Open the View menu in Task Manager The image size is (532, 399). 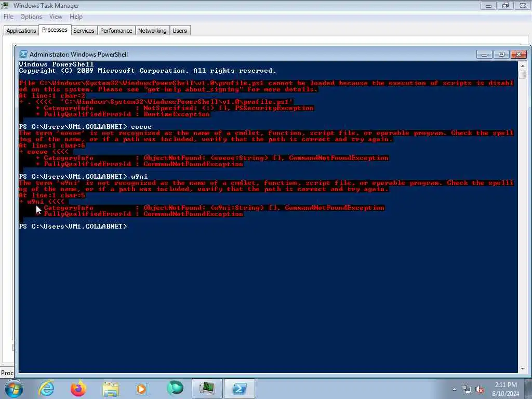point(56,17)
